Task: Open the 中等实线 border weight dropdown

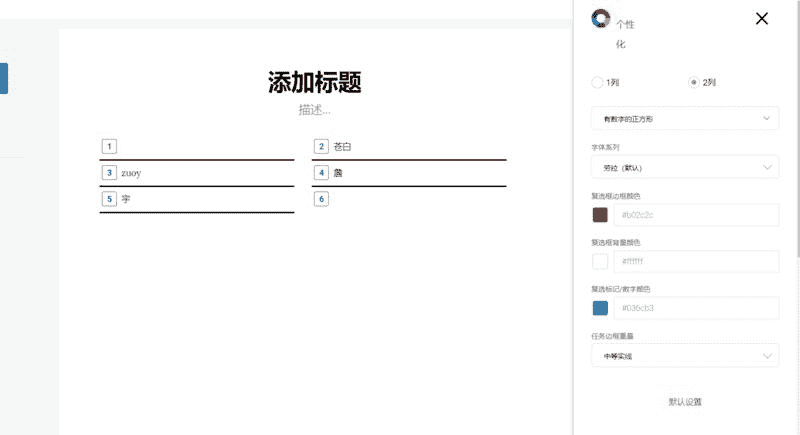Action: 685,356
